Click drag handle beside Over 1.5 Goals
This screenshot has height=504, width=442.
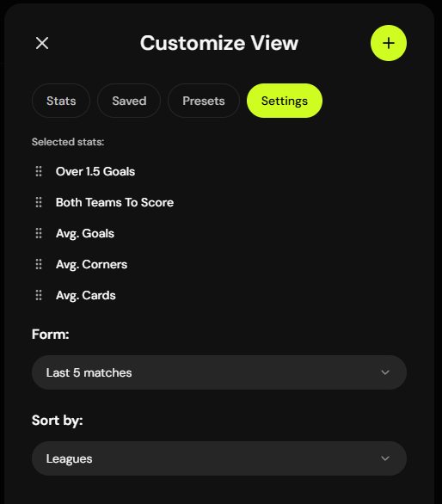tap(39, 171)
